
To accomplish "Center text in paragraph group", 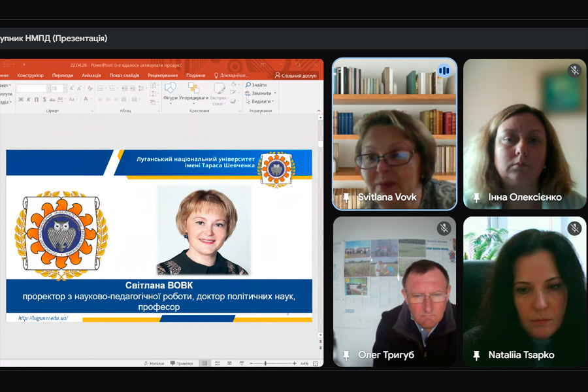I will [x=108, y=99].
